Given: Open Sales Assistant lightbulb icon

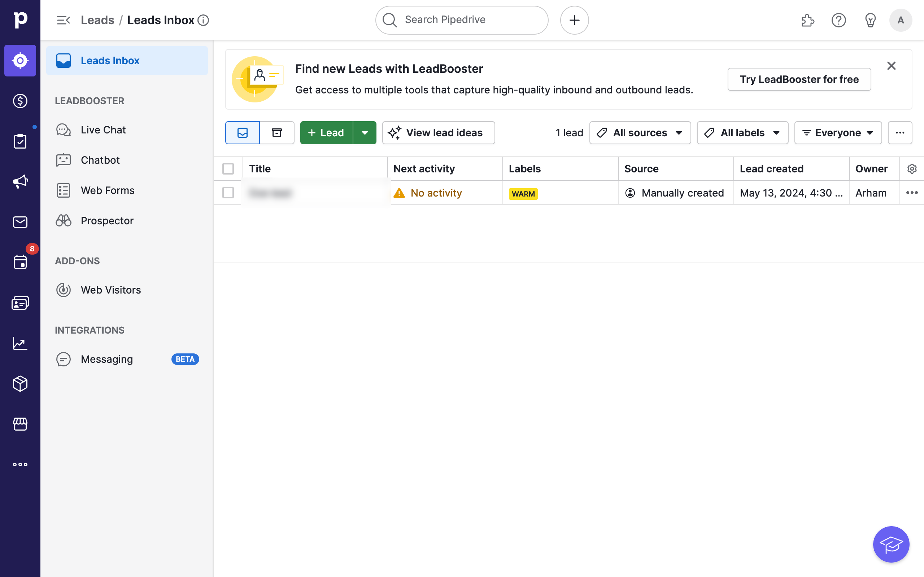Looking at the screenshot, I should (870, 20).
